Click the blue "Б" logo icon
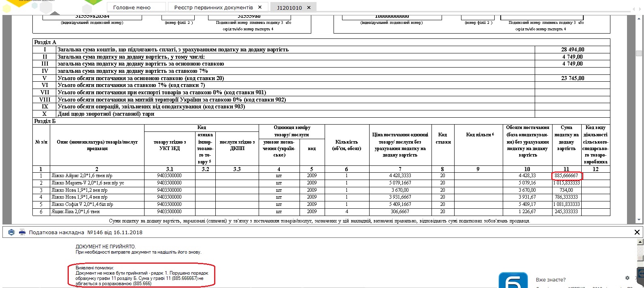 pyautogui.click(x=513, y=282)
